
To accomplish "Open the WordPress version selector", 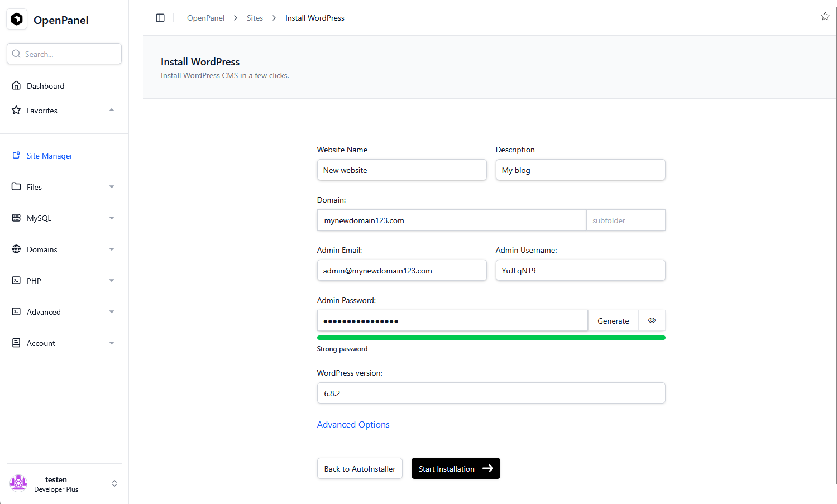I will tap(491, 393).
